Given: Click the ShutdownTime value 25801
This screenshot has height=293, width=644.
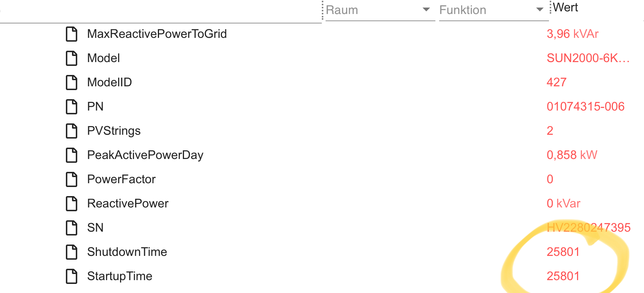Looking at the screenshot, I should (563, 252).
